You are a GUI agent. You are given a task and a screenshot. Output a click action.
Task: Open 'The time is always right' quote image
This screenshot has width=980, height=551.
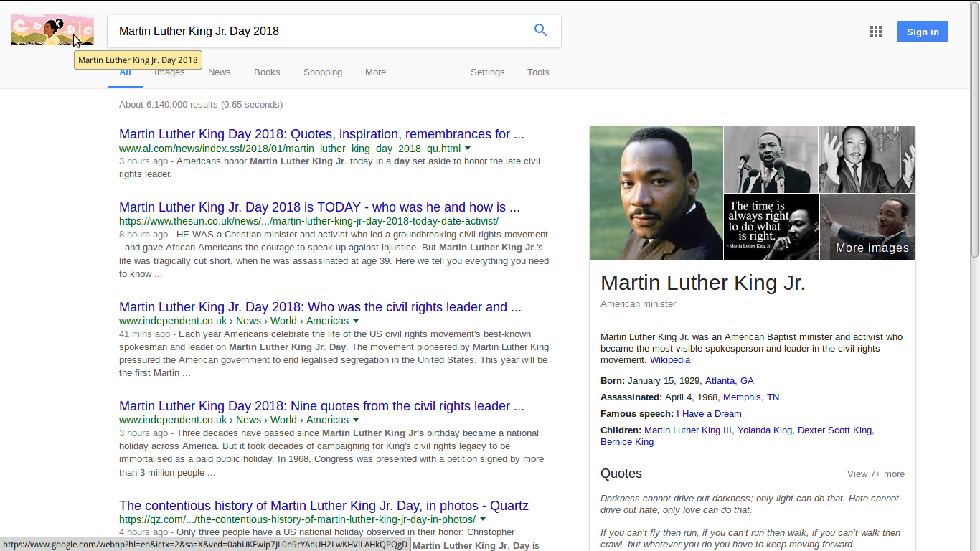tap(771, 227)
